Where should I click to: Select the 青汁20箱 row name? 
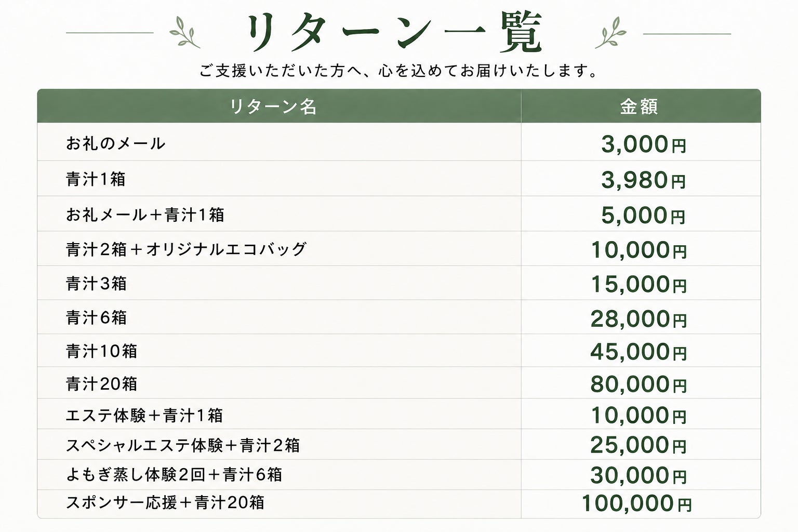102,384
